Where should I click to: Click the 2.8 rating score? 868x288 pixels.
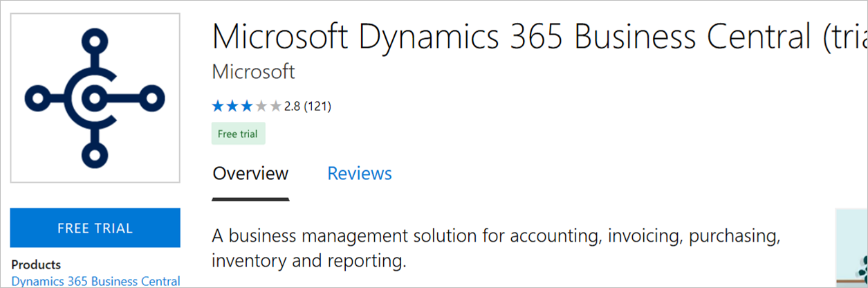(293, 107)
